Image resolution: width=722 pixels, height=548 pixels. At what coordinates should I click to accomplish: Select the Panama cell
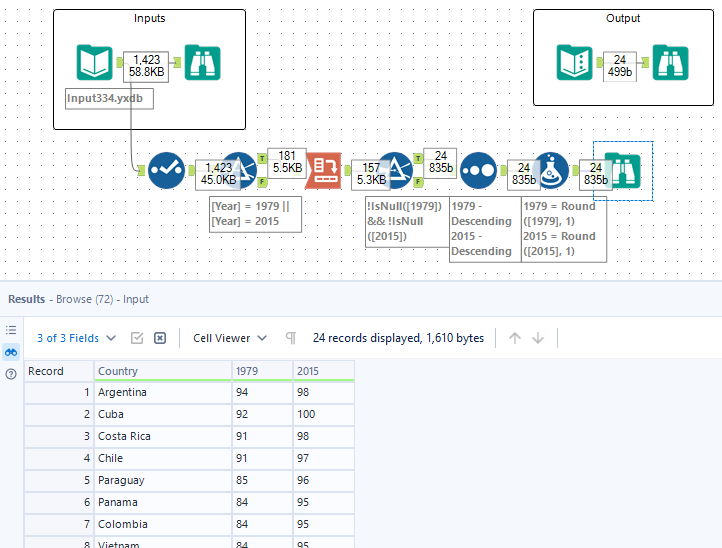pyautogui.click(x=163, y=502)
